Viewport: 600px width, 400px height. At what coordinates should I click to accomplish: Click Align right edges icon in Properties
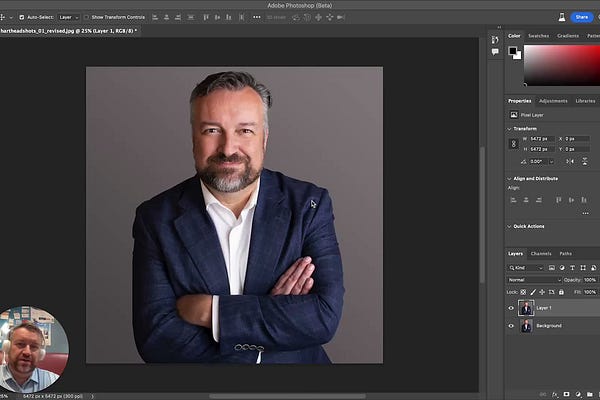point(539,200)
